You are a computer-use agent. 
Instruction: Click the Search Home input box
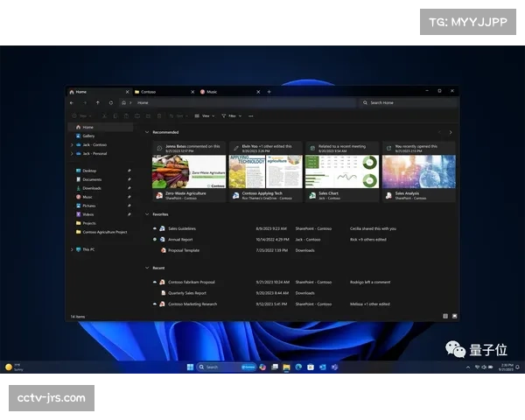407,102
